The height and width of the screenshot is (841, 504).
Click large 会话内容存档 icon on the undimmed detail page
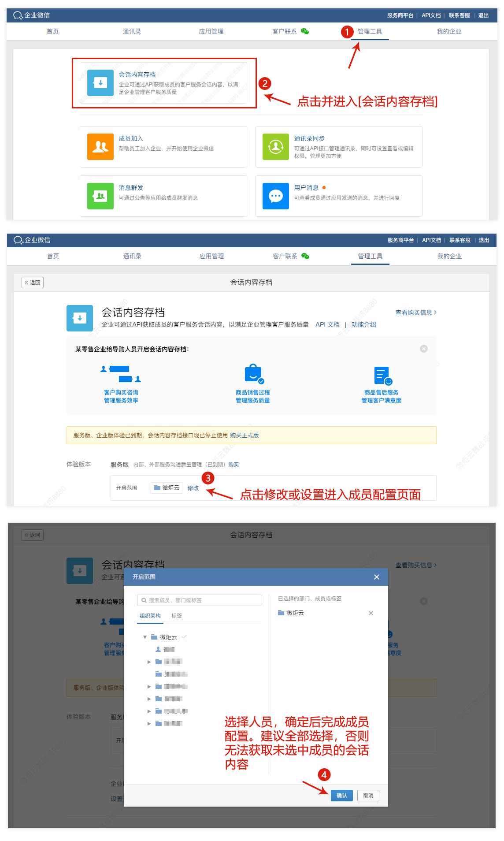80,318
